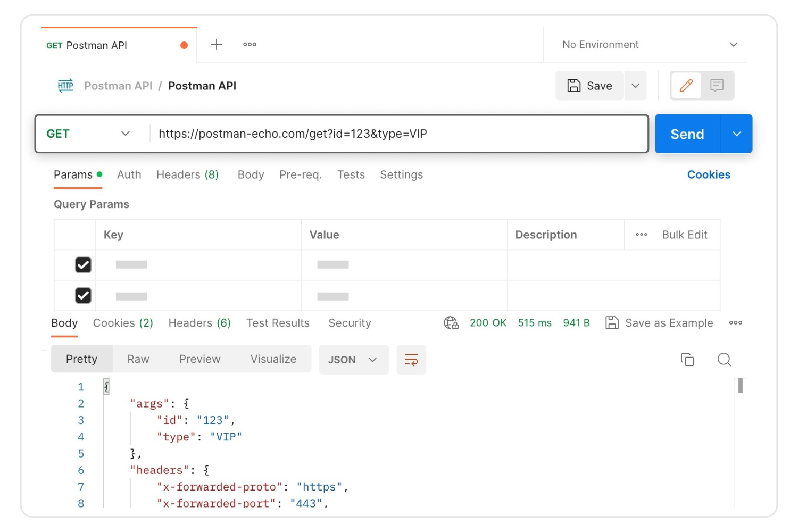Click the HTTP request type icon in breadcrumb
The image size is (798, 532).
coord(65,85)
